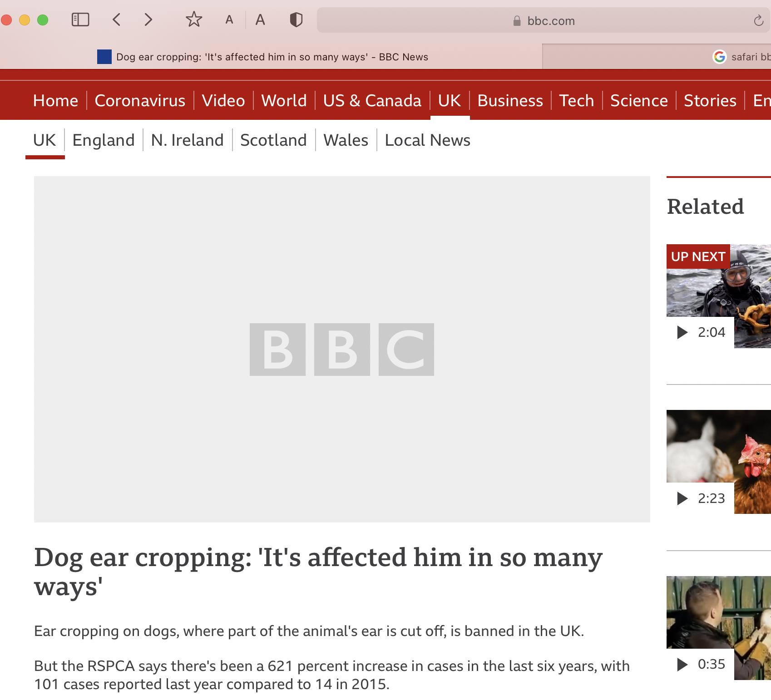
Task: Open the Stories section
Action: (710, 100)
